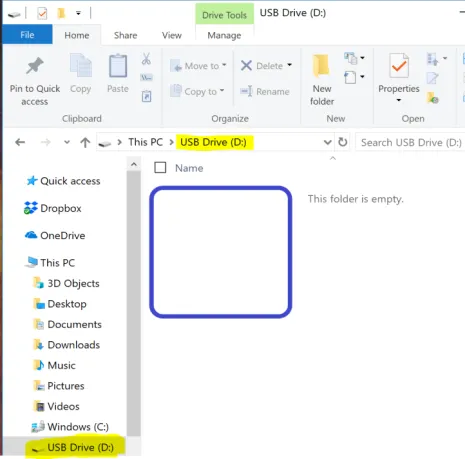Click the New folder icon
This screenshot has height=459, width=465.
[x=321, y=66]
